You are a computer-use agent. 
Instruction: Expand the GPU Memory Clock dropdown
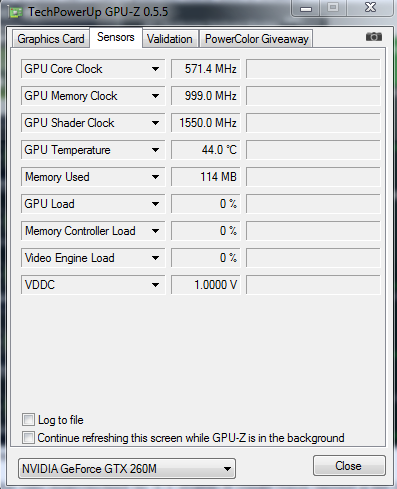point(155,96)
